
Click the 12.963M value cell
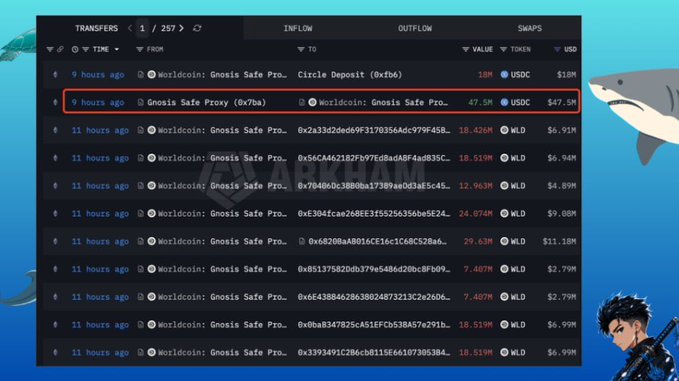click(x=475, y=186)
